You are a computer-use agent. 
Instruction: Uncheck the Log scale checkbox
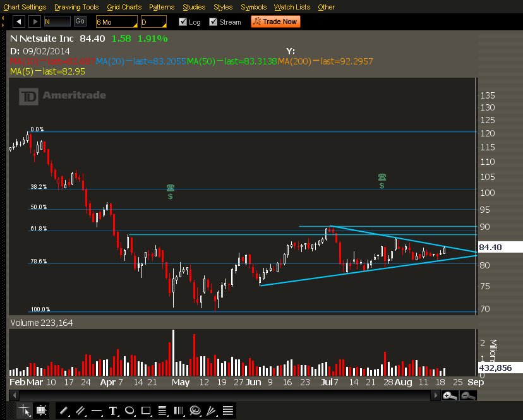point(183,22)
